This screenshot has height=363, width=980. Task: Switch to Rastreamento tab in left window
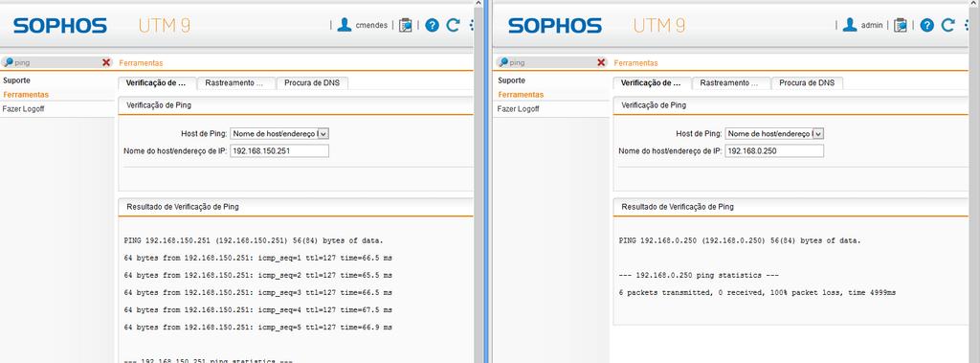tap(235, 82)
